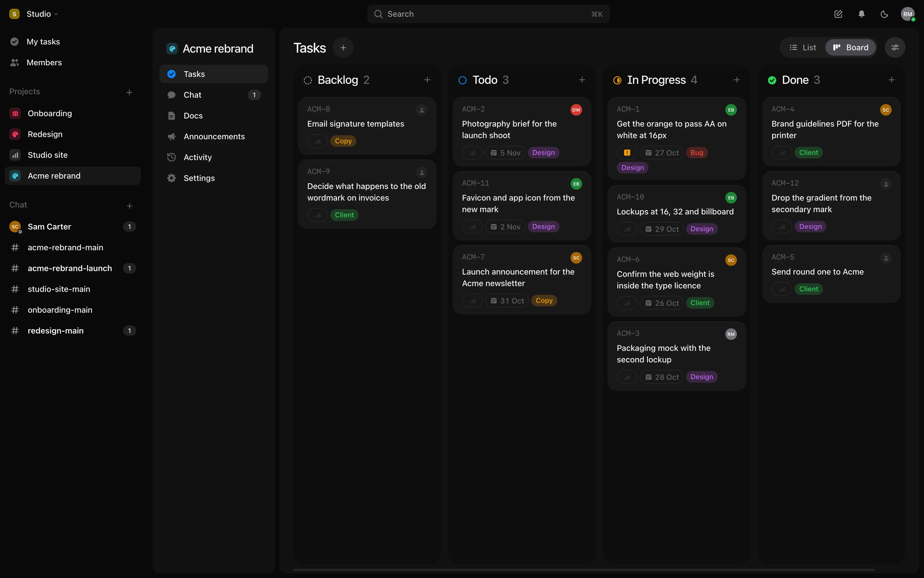The width and height of the screenshot is (924, 578).
Task: Open Members page
Action: (x=72, y=62)
